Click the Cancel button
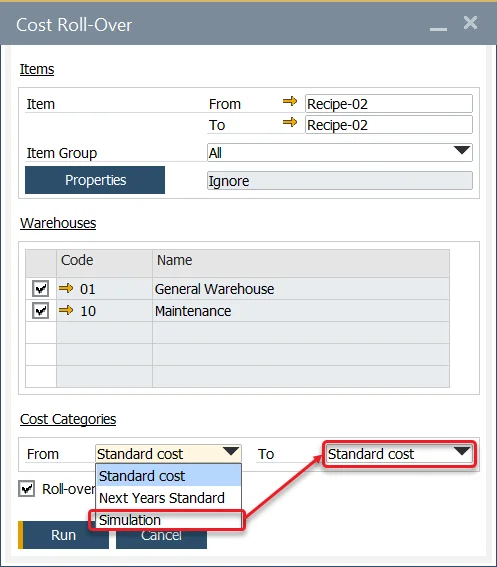This screenshot has height=567, width=497. click(x=161, y=539)
